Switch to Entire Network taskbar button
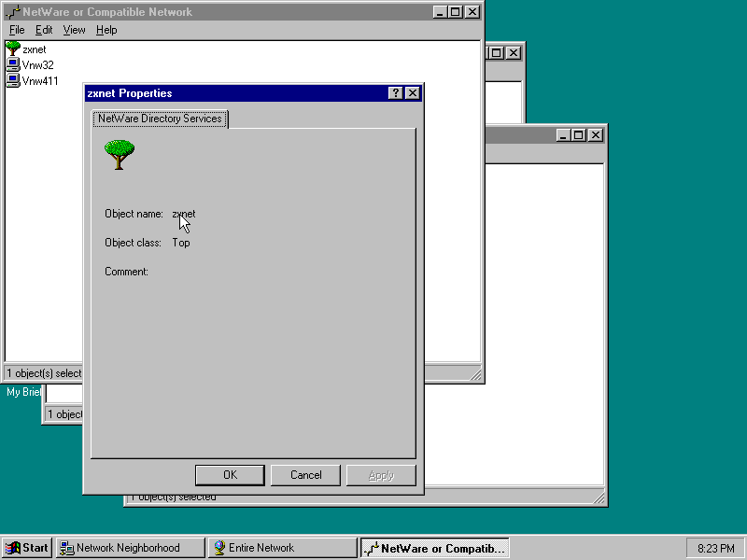747x560 pixels. 283,548
